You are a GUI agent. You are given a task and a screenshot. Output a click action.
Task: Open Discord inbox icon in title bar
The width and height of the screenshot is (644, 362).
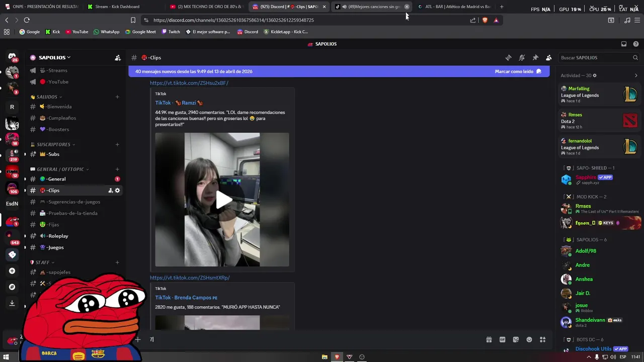(x=624, y=44)
